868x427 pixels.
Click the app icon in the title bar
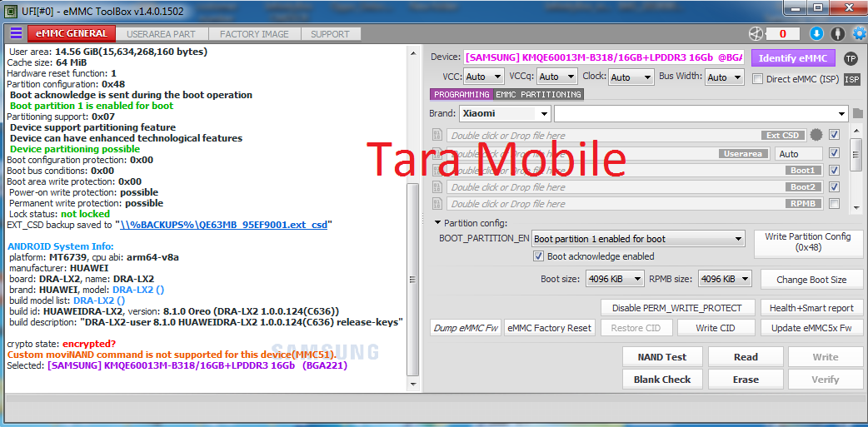(9, 9)
